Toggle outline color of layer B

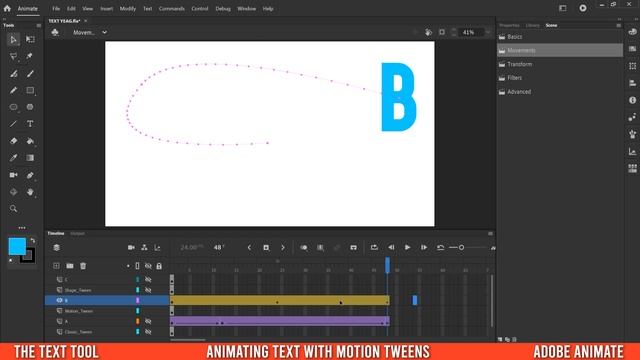138,300
